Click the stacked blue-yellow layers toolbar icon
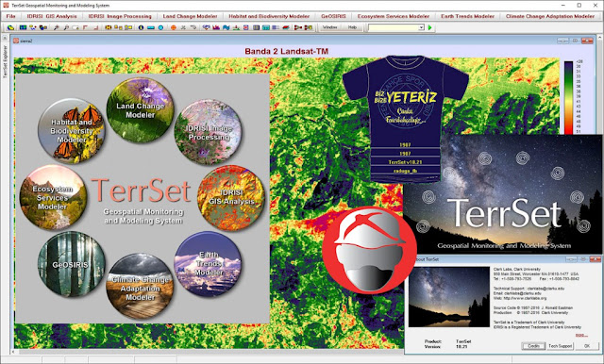Image resolution: width=604 pixels, height=364 pixels. (x=42, y=27)
